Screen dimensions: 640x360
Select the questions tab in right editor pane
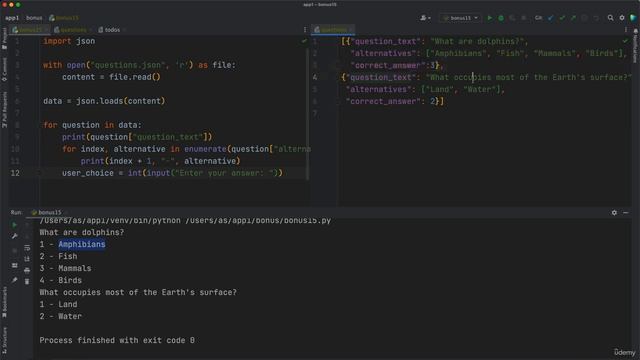pos(333,30)
